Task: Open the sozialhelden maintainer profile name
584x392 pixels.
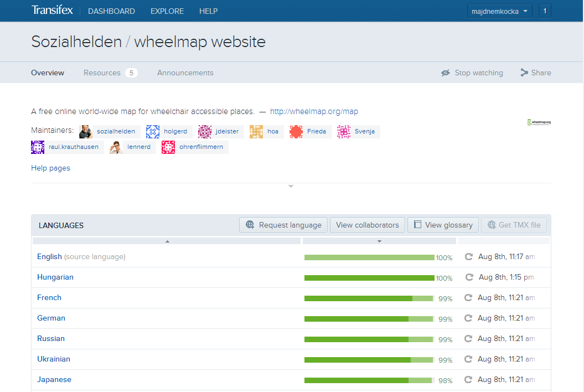Action: (x=116, y=132)
